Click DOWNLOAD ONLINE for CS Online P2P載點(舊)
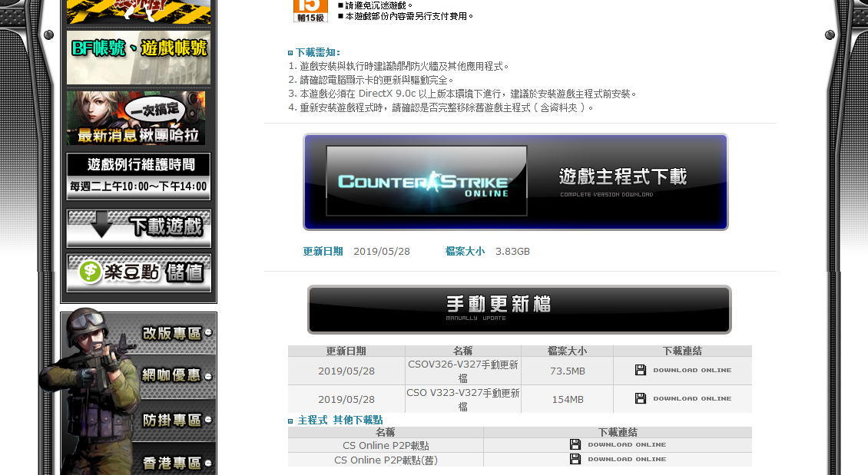Viewport: 868px width, 475px height. click(627, 459)
